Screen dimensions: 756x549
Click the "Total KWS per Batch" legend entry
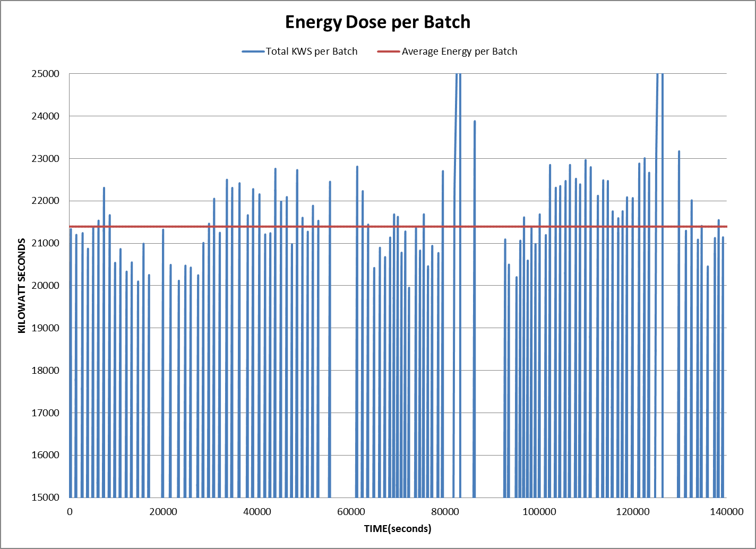(300, 52)
